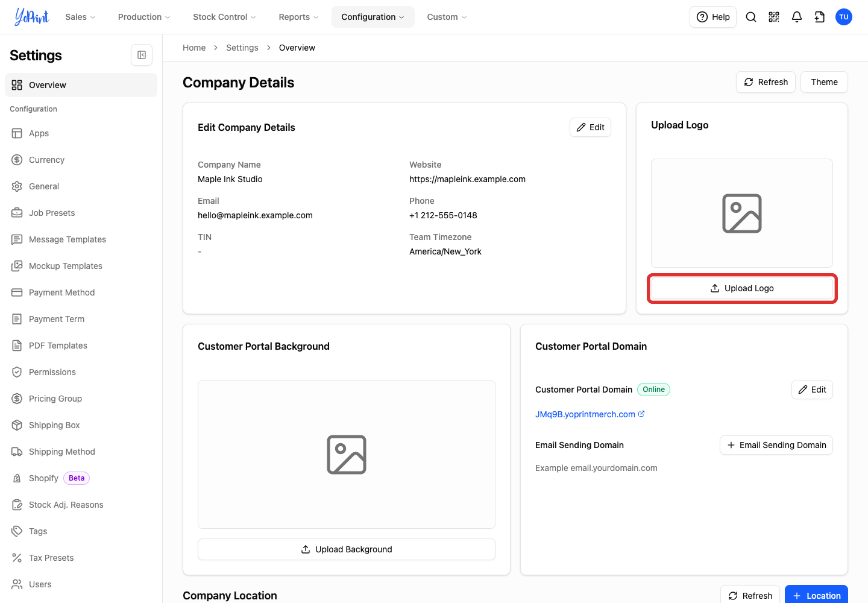Open the TU user avatar menu
Screen dimensions: 868x603
click(x=844, y=17)
